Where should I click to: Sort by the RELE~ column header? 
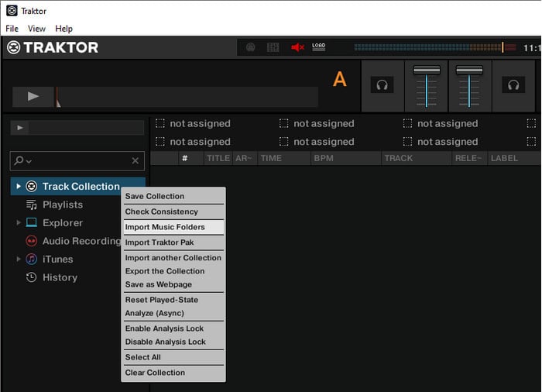point(469,158)
